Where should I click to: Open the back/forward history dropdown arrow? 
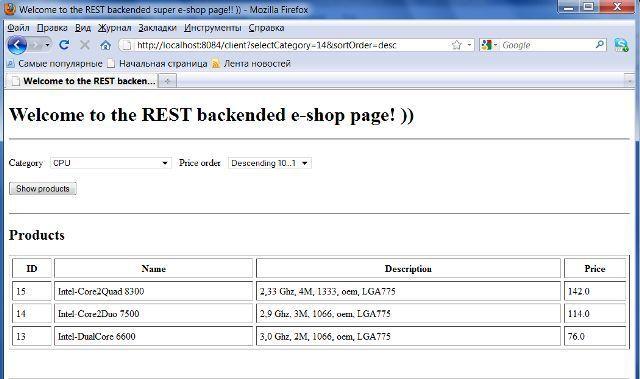point(47,45)
